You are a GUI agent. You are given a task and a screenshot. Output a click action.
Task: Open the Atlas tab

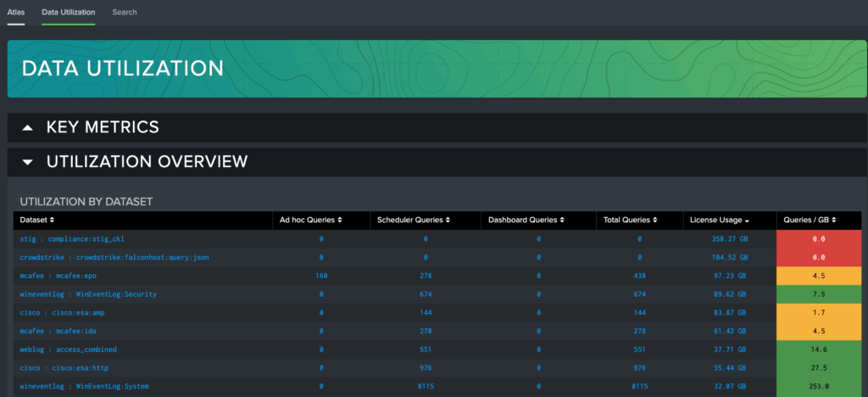coord(16,12)
